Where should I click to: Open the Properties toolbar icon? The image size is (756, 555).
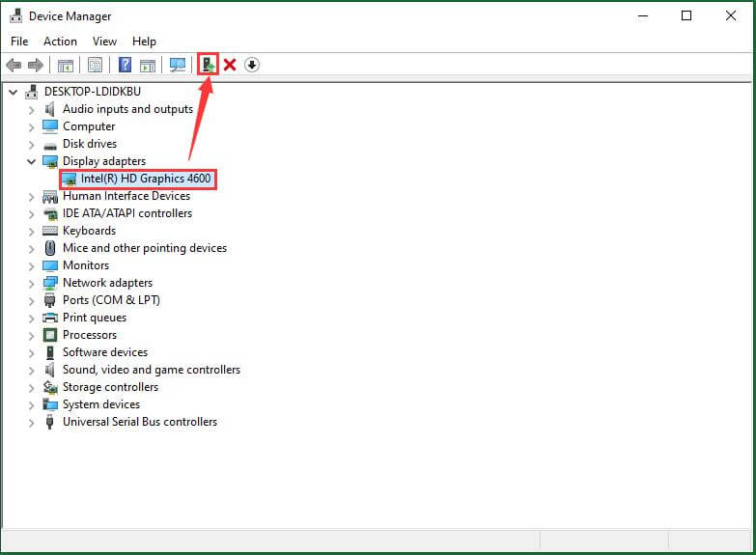point(95,65)
